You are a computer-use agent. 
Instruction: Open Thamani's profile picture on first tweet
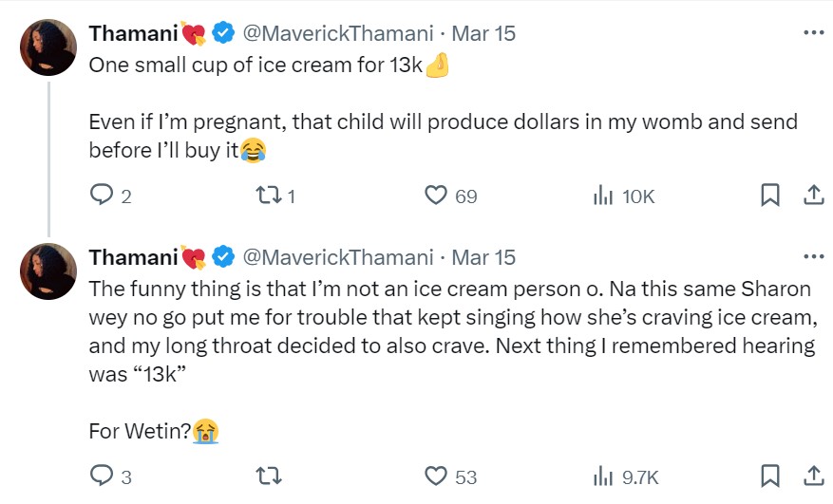pyautogui.click(x=48, y=47)
